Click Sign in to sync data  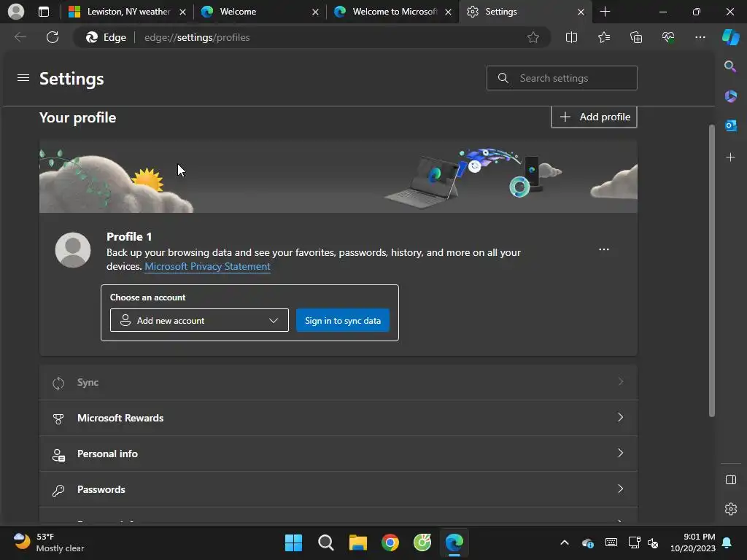(x=343, y=321)
